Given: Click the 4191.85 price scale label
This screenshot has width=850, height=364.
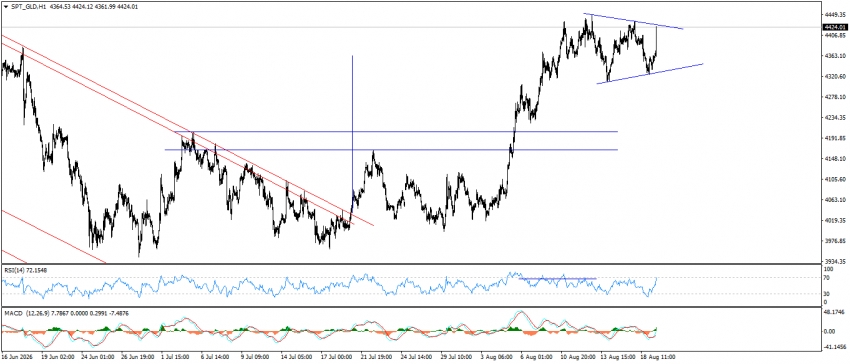Looking at the screenshot, I should click(x=835, y=138).
